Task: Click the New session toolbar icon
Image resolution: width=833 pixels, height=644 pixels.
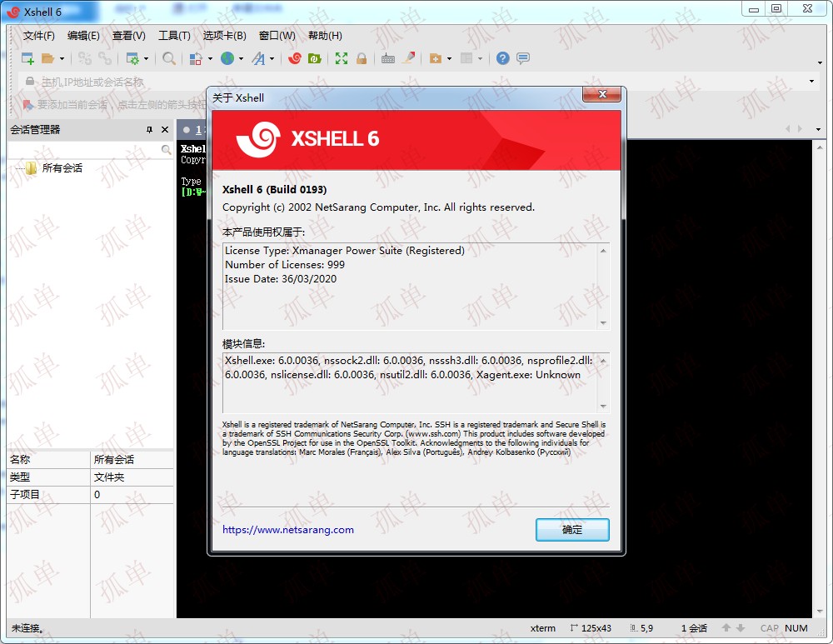Action: [x=27, y=58]
